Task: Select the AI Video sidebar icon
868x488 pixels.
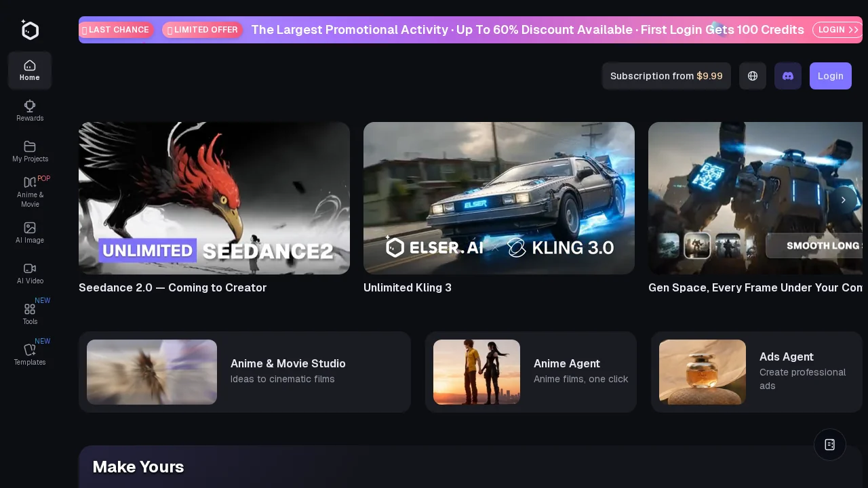Action: click(30, 273)
